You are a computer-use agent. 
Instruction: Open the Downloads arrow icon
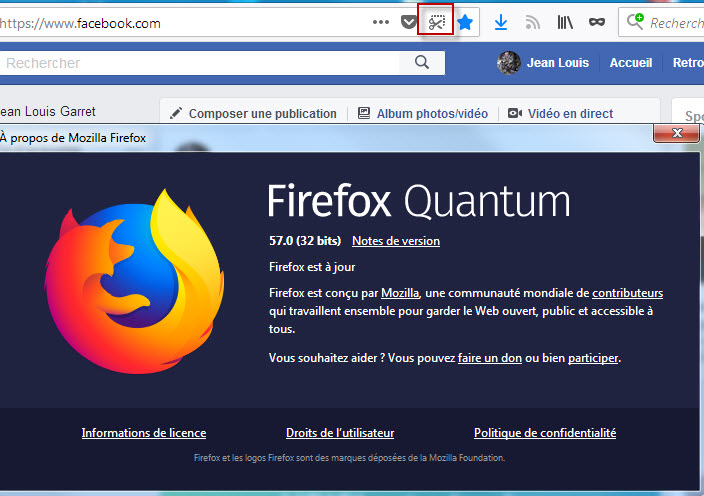pos(501,22)
